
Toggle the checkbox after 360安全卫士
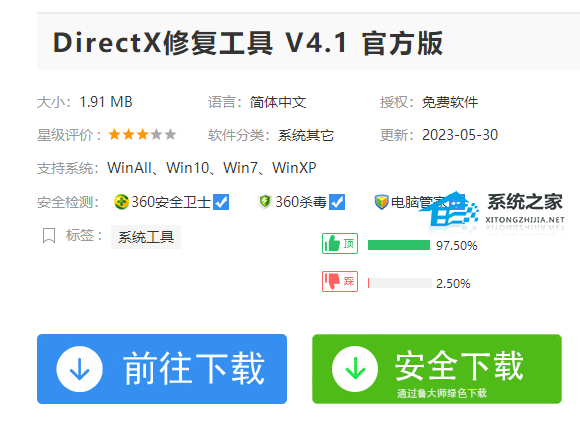pyautogui.click(x=221, y=202)
